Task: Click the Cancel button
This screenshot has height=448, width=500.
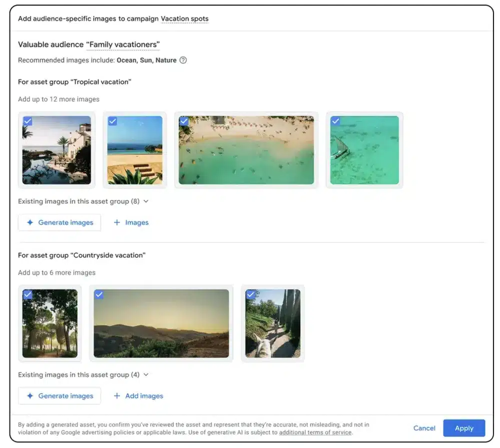Action: pyautogui.click(x=424, y=428)
